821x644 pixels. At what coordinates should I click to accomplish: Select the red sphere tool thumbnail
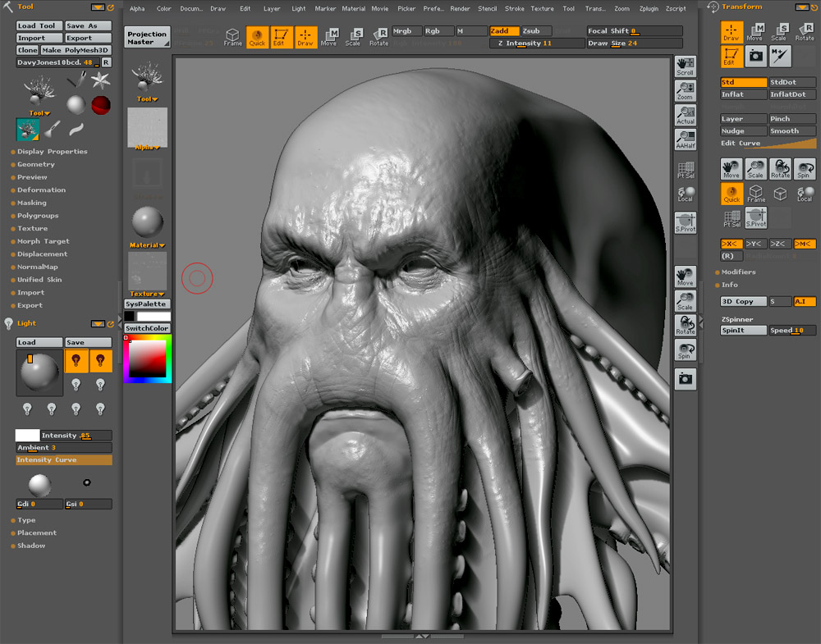click(100, 105)
